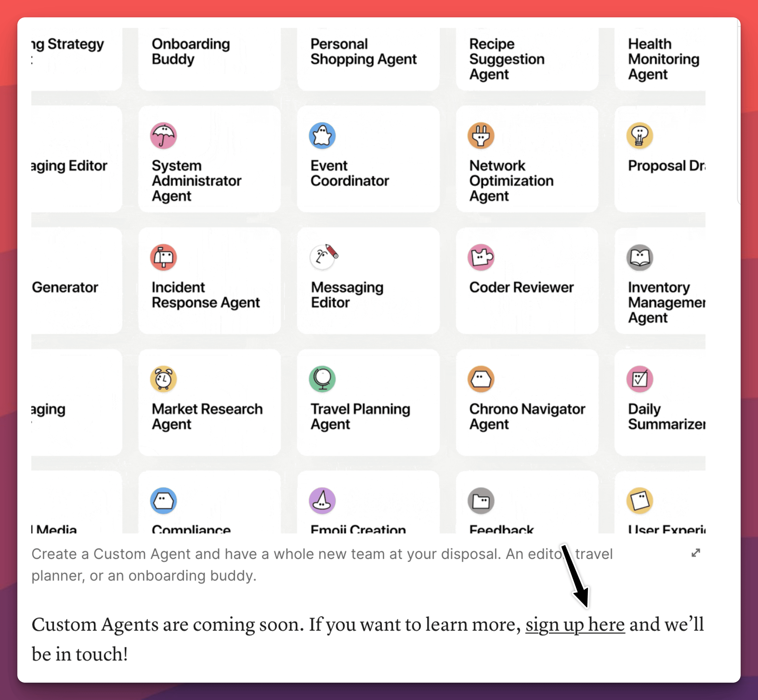Click the System Administrator Agent umbrella icon
This screenshot has height=700, width=758.
click(x=163, y=135)
